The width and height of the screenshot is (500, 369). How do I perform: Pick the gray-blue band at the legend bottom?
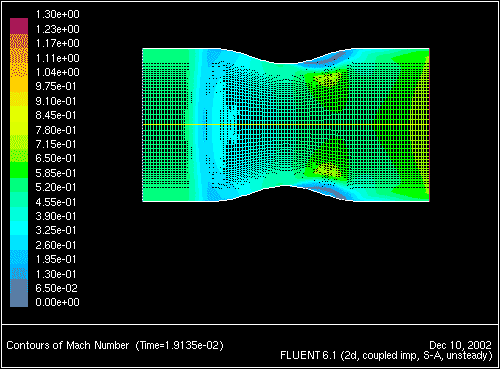coord(19,293)
